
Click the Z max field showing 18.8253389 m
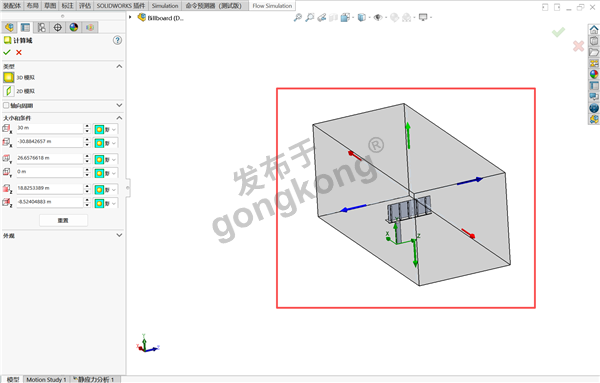point(49,189)
